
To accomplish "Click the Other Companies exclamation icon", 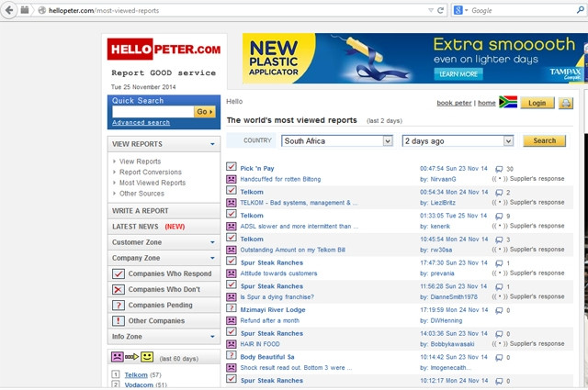I will coord(118,320).
